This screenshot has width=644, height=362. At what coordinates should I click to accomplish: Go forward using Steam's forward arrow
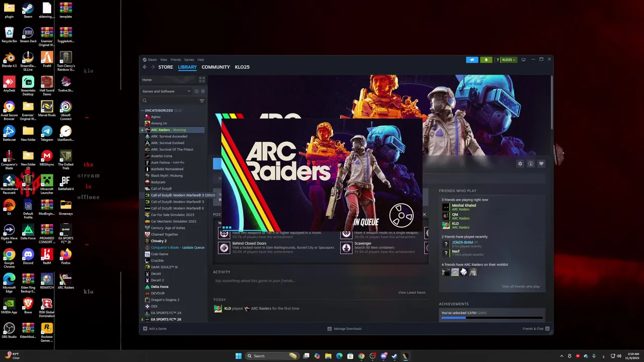[x=153, y=67]
